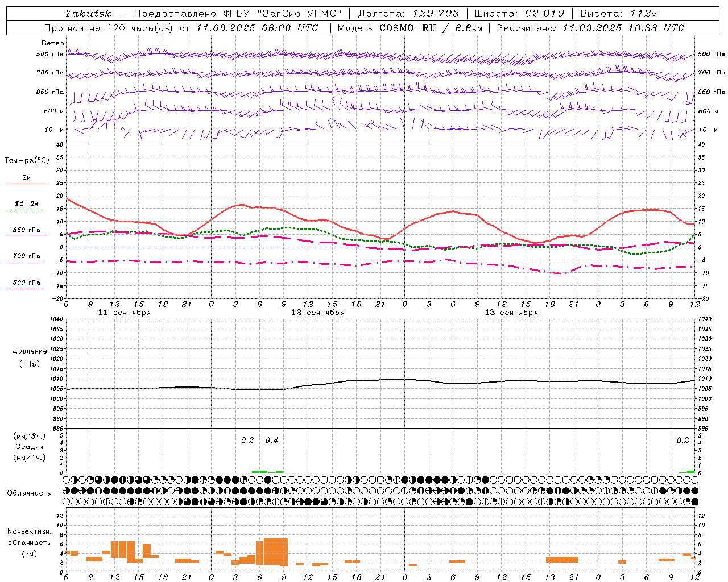
Task: Click 'Рассчитано: 11.09.2025 10:38 UTC' timestamp
Action: (x=590, y=28)
